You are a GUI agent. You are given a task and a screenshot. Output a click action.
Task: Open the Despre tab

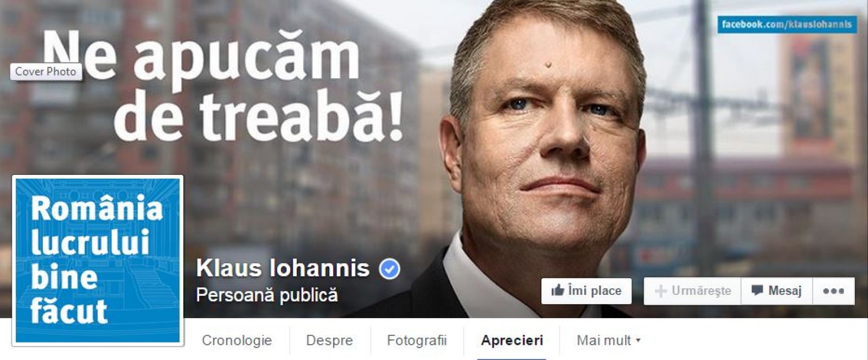[x=329, y=340]
